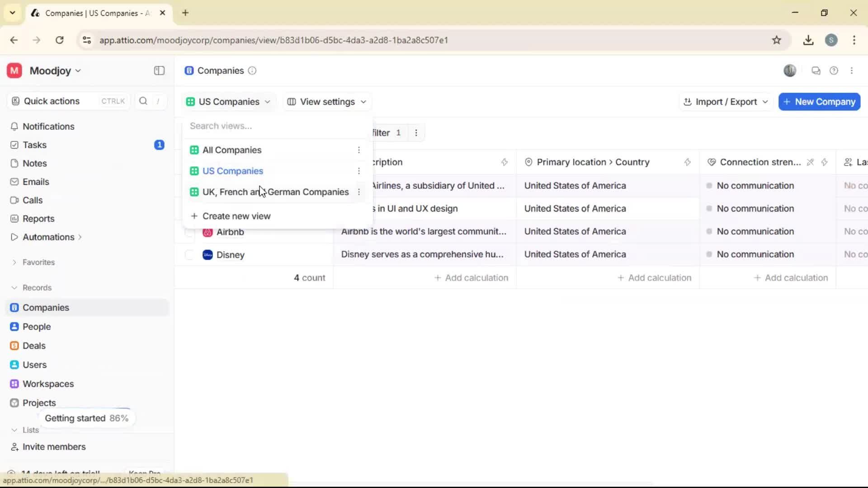Open options for US Companies view
The image size is (868, 488).
pos(359,171)
